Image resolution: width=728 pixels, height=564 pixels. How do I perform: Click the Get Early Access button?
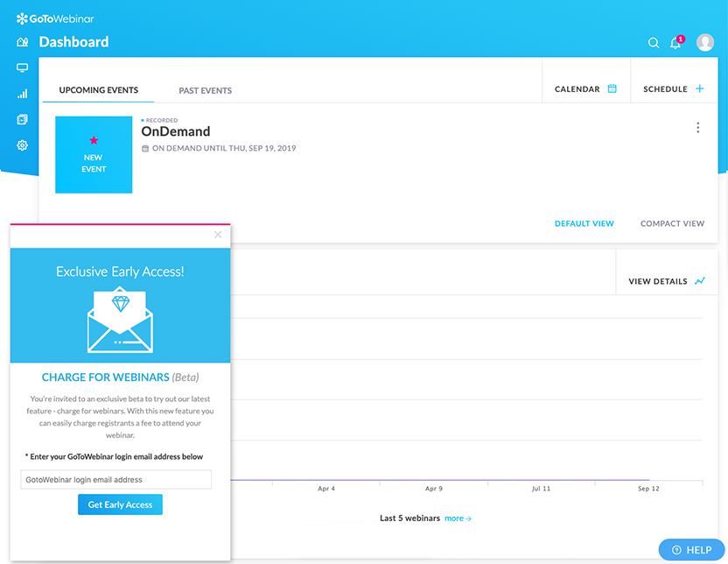[120, 504]
